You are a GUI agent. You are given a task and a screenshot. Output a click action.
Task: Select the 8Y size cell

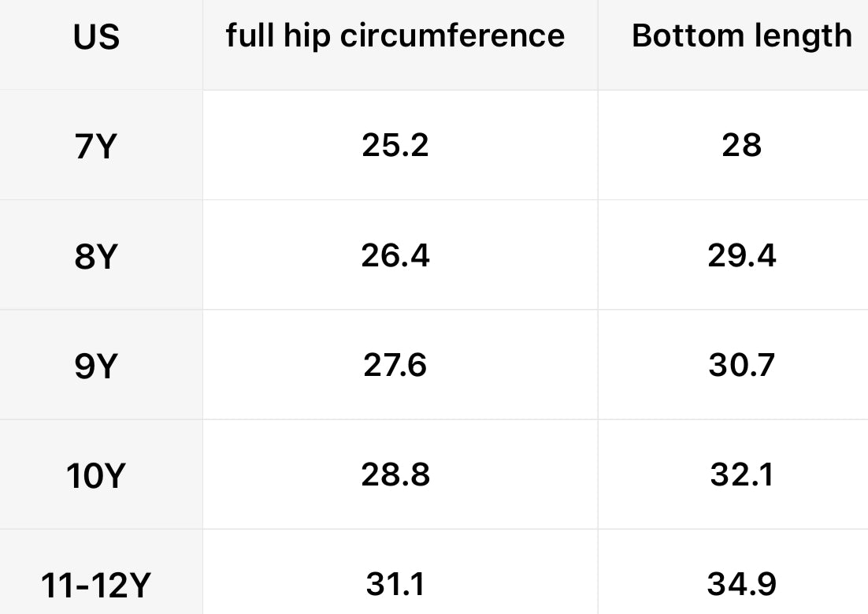click(95, 257)
